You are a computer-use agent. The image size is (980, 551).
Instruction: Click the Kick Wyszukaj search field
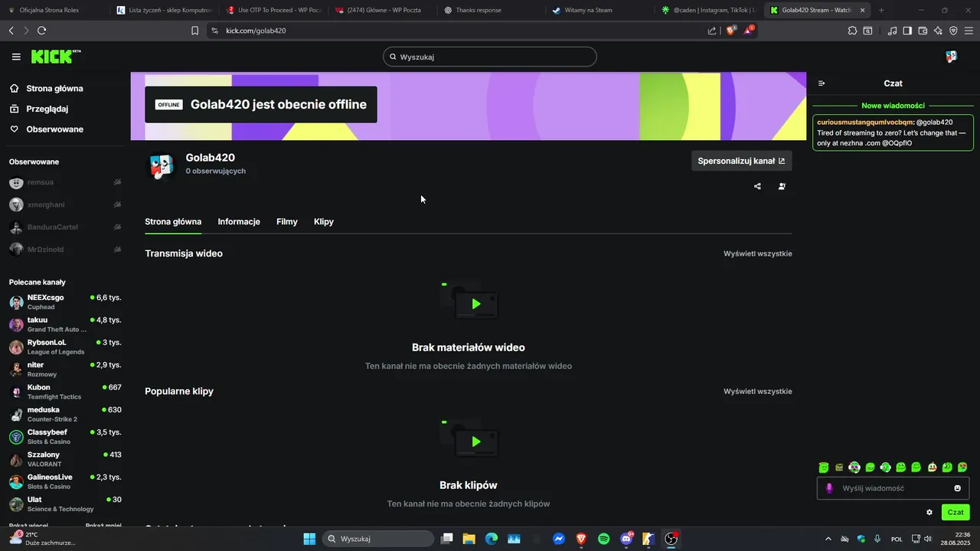[x=490, y=57]
